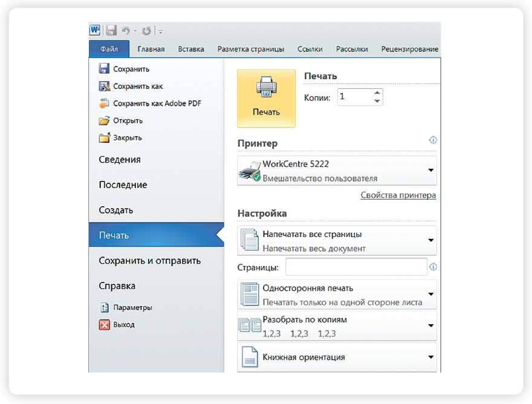Click the Сохранить label text
532x404 pixels.
[x=131, y=69]
